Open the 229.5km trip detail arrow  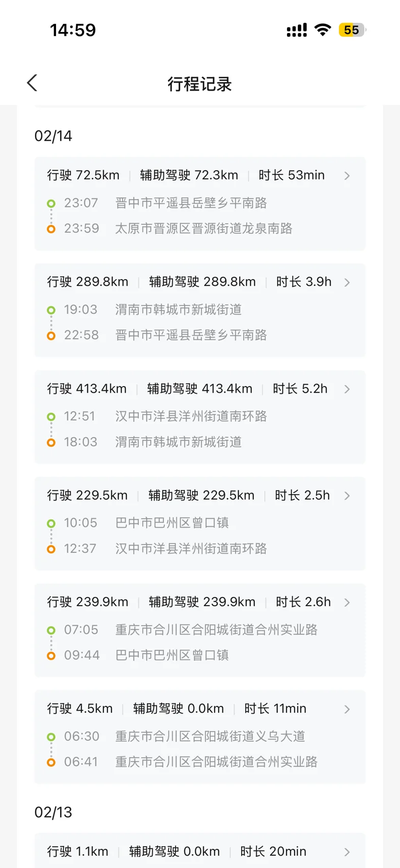(347, 496)
